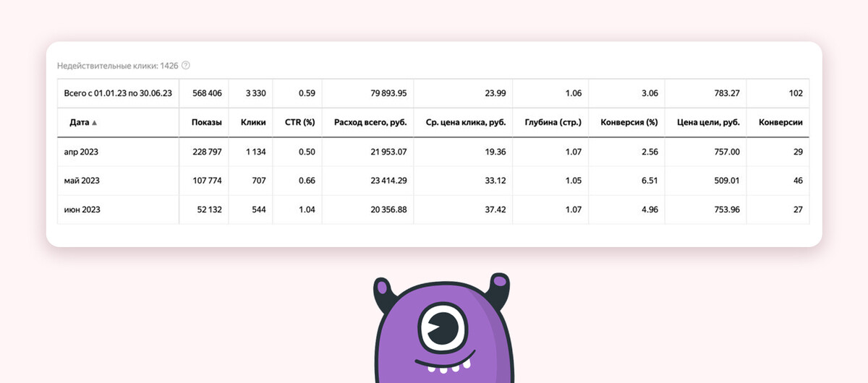Image resolution: width=868 pixels, height=383 pixels.
Task: Click June clicks value 544
Action: 259,210
